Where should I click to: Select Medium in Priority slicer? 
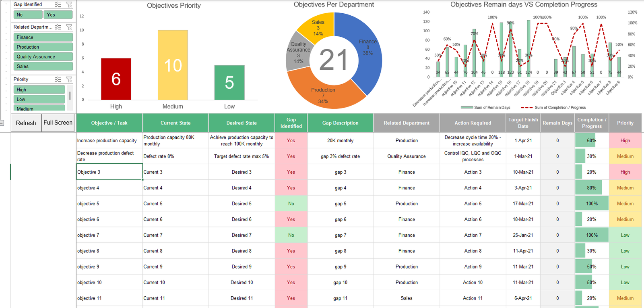pyautogui.click(x=39, y=108)
